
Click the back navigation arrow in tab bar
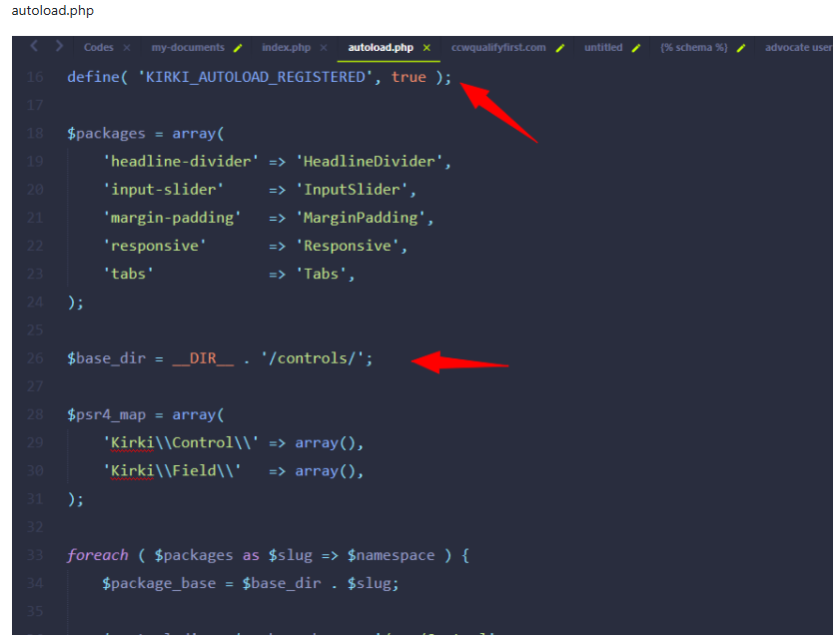click(34, 47)
